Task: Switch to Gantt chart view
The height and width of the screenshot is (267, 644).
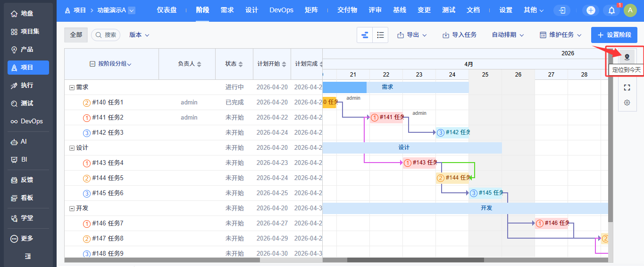Action: (x=365, y=35)
